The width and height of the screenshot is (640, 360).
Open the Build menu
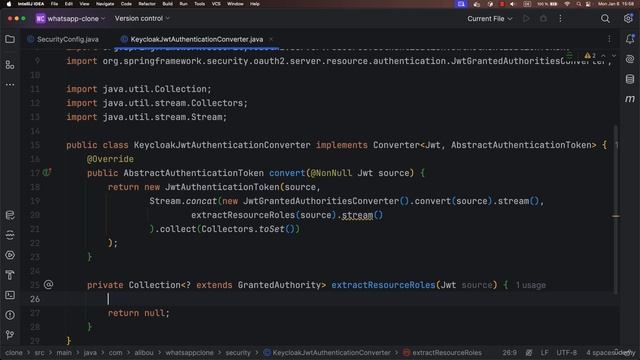167,4
